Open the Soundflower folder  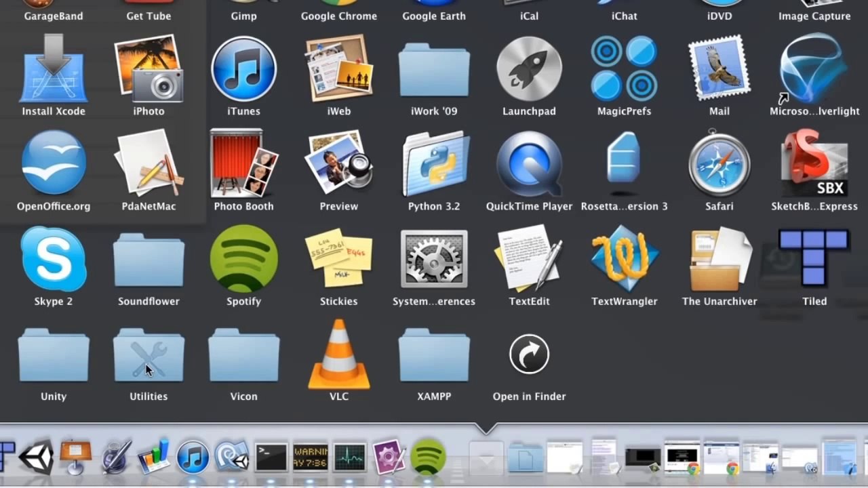[149, 259]
